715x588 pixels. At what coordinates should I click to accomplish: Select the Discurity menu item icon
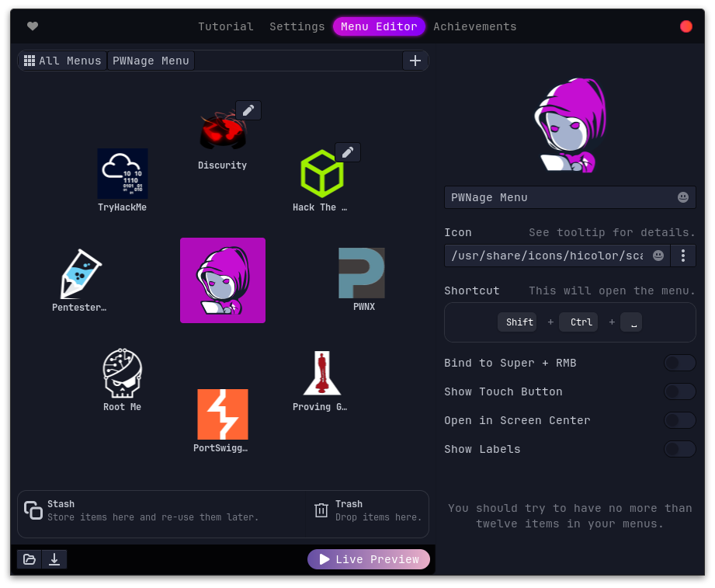click(x=223, y=130)
